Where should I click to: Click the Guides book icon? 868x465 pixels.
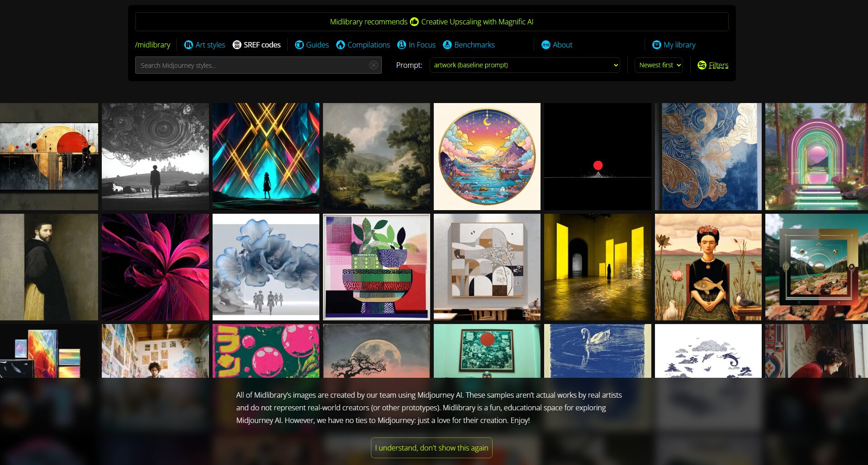click(299, 45)
